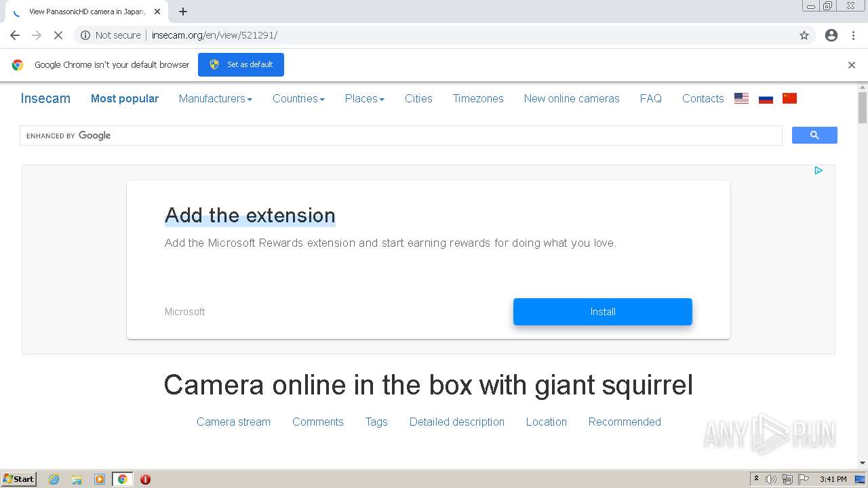Select the Chrome taskbar icon
This screenshot has width=868, height=488.
[x=123, y=479]
